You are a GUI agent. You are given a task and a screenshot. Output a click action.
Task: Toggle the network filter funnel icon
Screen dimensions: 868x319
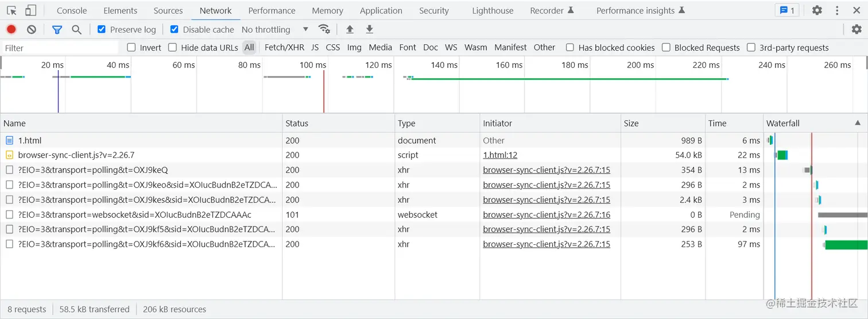57,29
